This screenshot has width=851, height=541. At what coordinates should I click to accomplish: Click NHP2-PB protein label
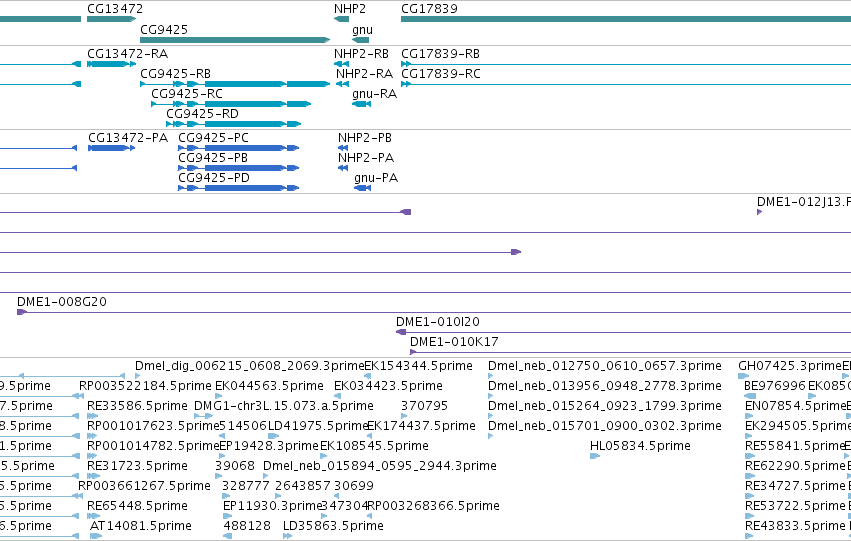(x=365, y=138)
